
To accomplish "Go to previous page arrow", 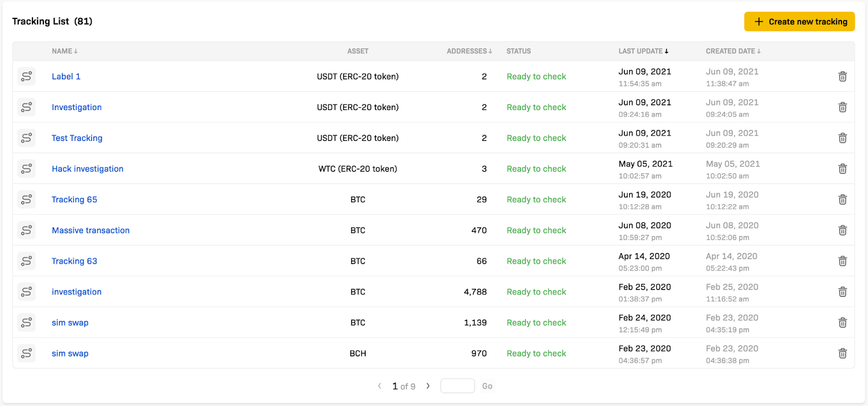I will (379, 386).
